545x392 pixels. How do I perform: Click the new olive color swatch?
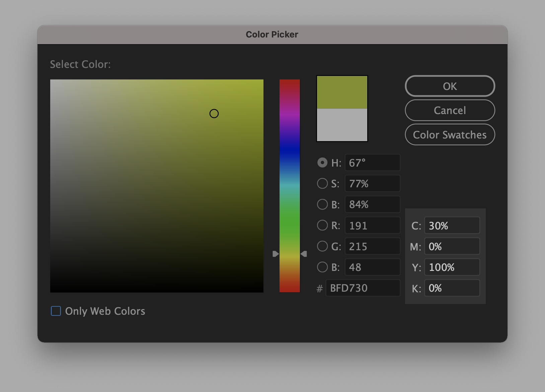(342, 92)
